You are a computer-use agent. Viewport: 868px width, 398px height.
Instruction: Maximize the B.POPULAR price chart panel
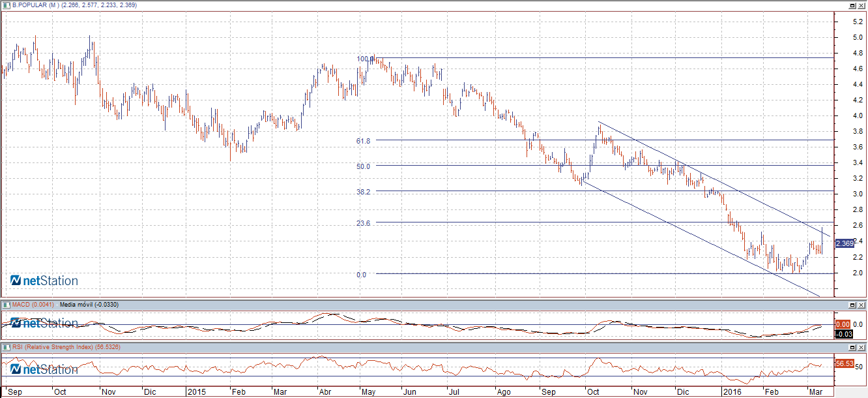click(x=852, y=5)
